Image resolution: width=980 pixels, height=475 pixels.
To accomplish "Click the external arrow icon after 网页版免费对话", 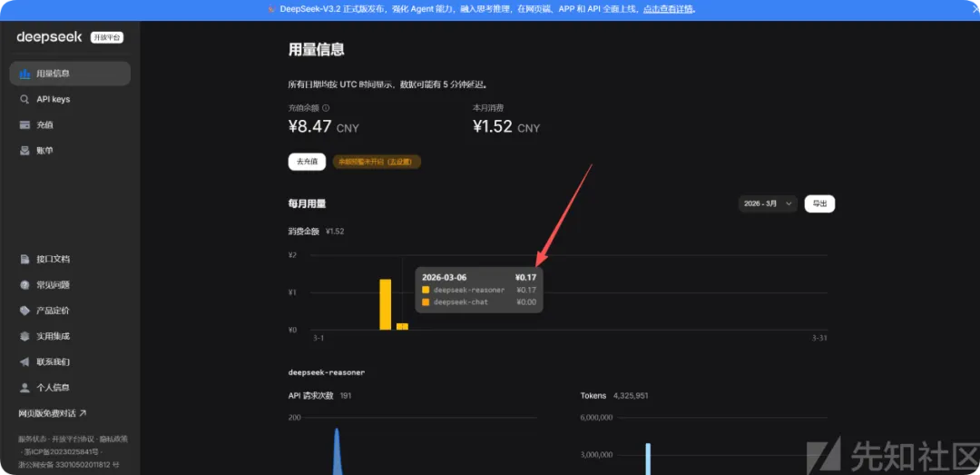I will coord(83,413).
